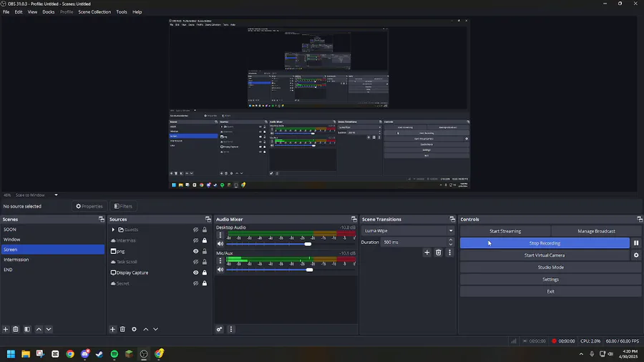Show the Task Scroll source
This screenshot has width=644, height=362.
click(x=195, y=262)
